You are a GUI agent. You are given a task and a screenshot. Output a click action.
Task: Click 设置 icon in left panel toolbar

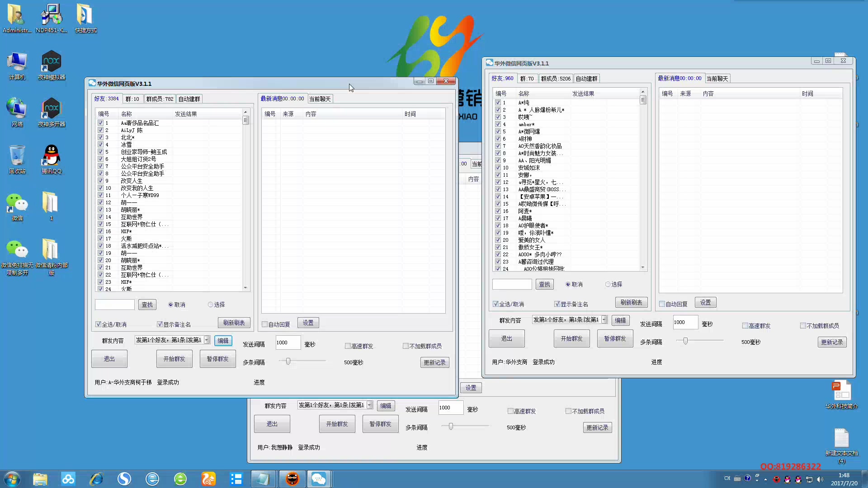click(308, 322)
